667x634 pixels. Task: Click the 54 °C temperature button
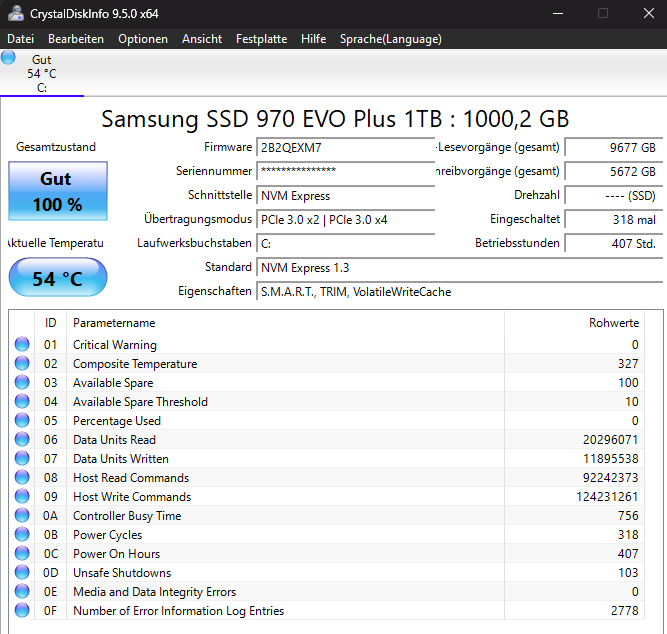tap(58, 277)
